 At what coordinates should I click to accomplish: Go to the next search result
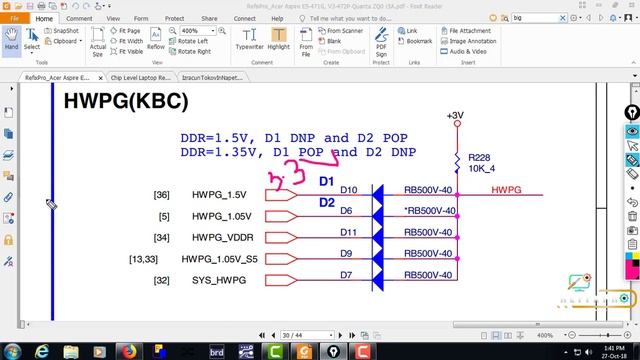[601, 18]
